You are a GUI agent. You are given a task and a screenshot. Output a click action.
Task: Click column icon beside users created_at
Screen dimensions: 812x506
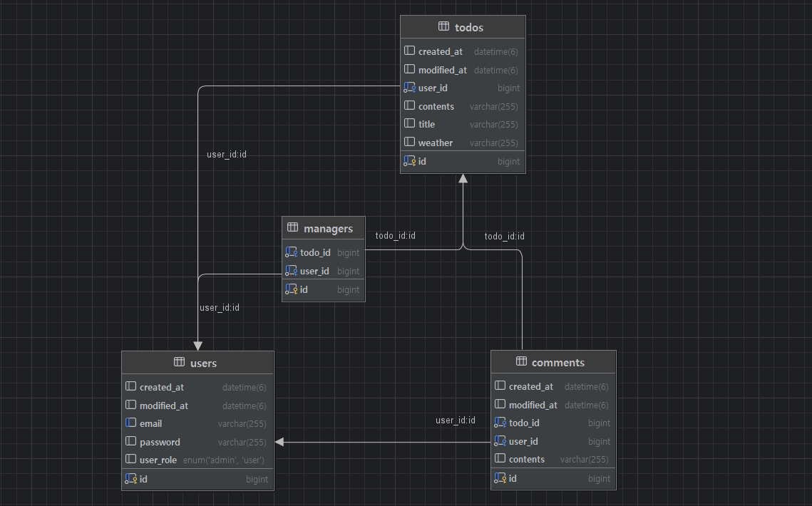pos(131,386)
